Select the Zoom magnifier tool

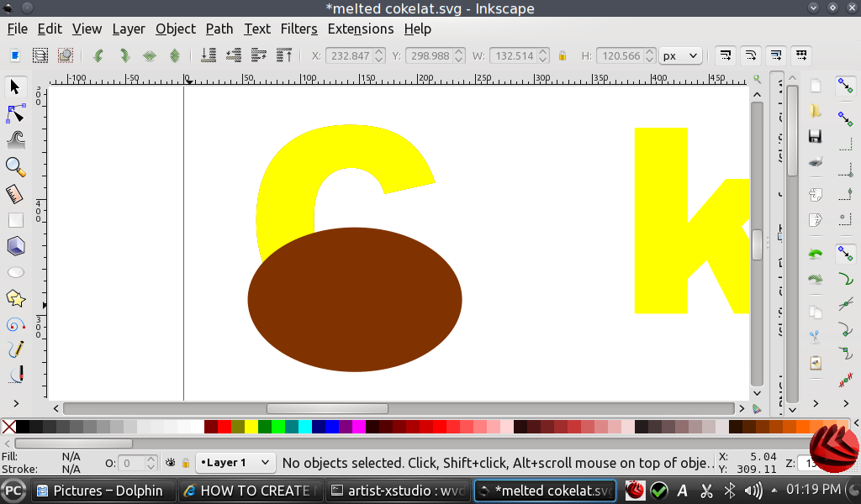15,166
